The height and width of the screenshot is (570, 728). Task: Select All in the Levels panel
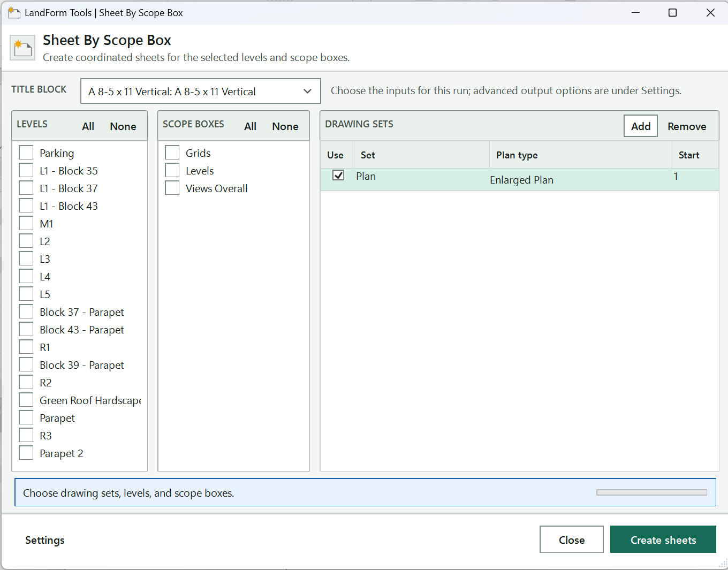88,126
